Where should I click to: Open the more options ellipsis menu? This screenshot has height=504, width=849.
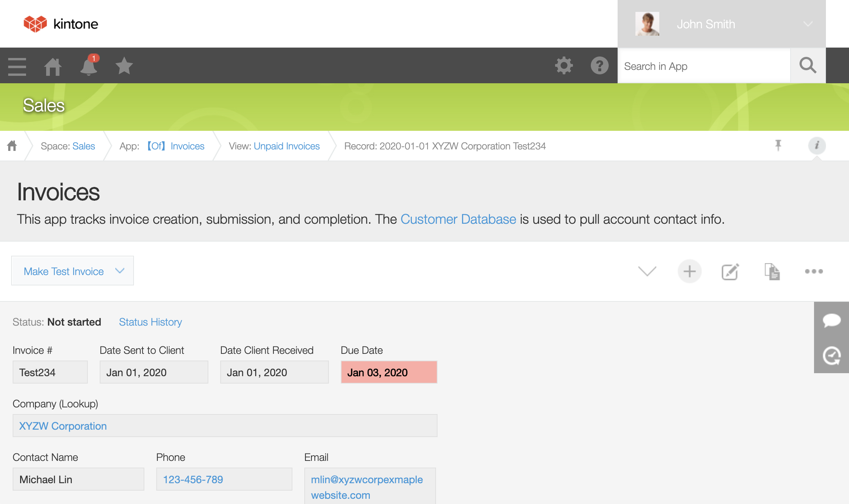click(x=814, y=271)
